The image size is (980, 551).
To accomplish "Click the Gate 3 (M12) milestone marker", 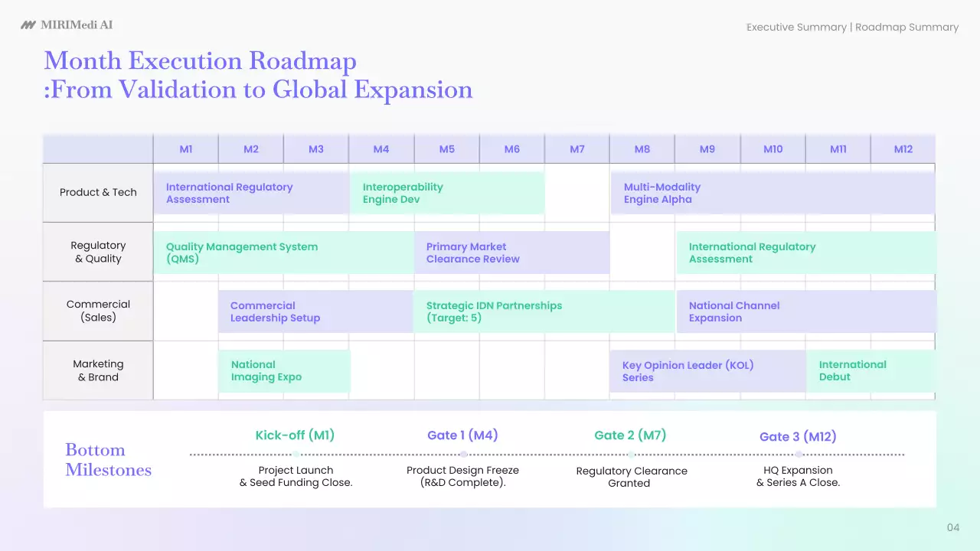I will (x=799, y=455).
